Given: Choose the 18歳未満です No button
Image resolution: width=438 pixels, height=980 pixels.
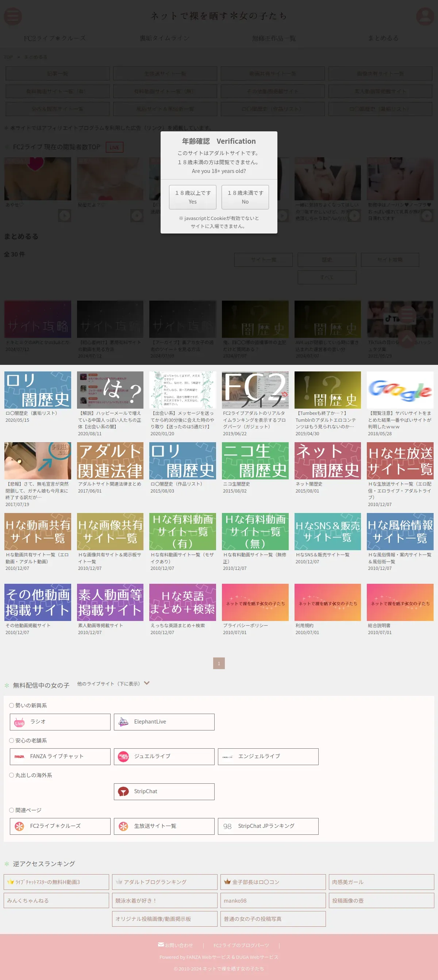Looking at the screenshot, I should tap(245, 197).
